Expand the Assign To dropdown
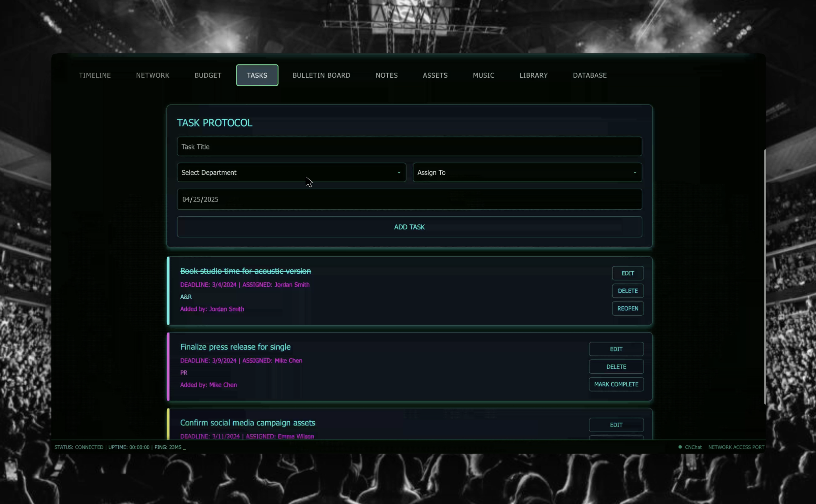The width and height of the screenshot is (816, 504). (x=527, y=172)
